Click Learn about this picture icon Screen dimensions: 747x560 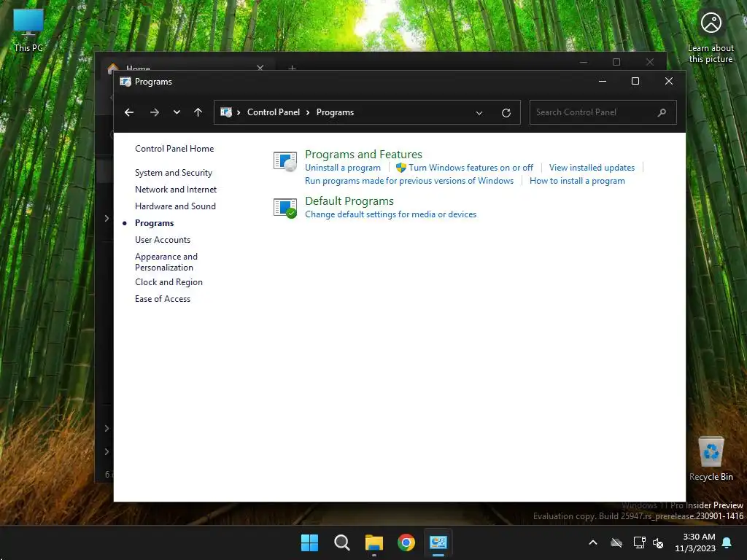pyautogui.click(x=711, y=37)
